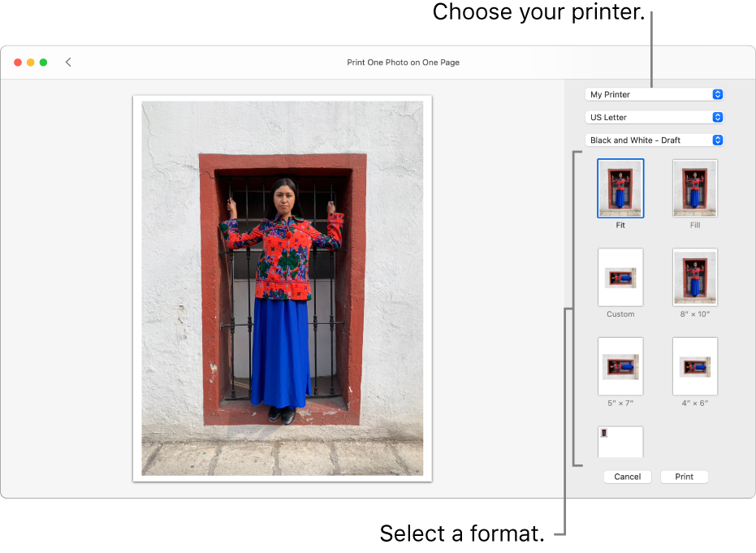Select the 4" x 6" format
This screenshot has height=553, width=756.
pos(694,366)
